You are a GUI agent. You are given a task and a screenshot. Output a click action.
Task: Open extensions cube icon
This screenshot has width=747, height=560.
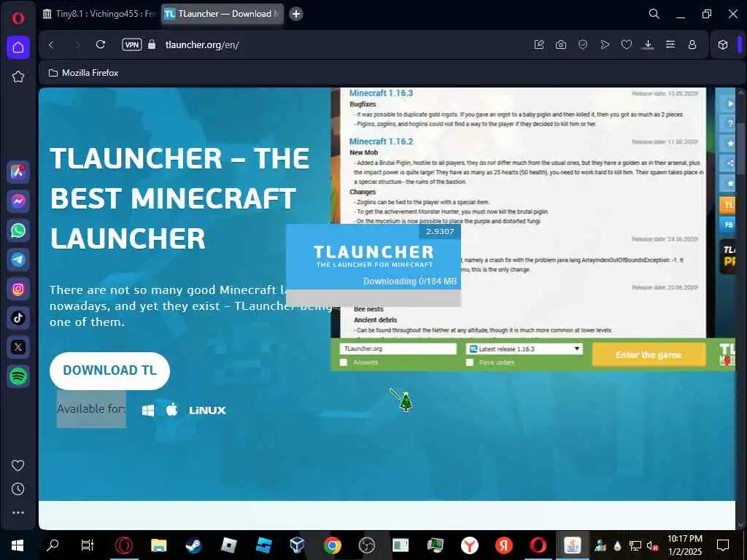tap(723, 44)
